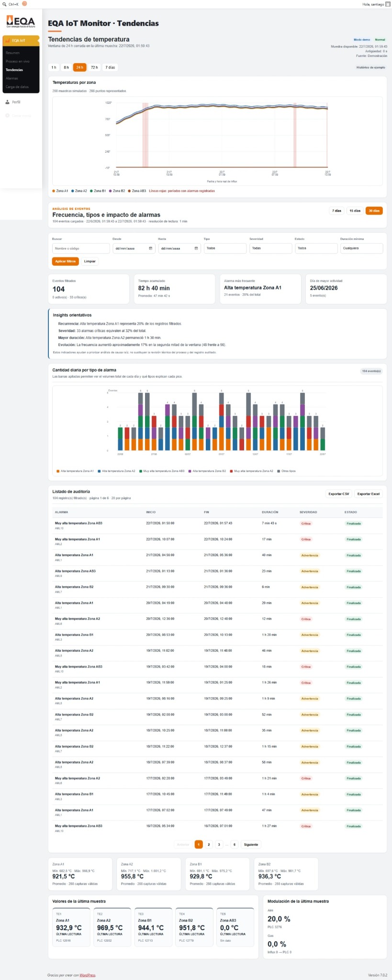Select the 7 días time range toggle
Viewport: 392px width, 980px height.
pos(110,67)
